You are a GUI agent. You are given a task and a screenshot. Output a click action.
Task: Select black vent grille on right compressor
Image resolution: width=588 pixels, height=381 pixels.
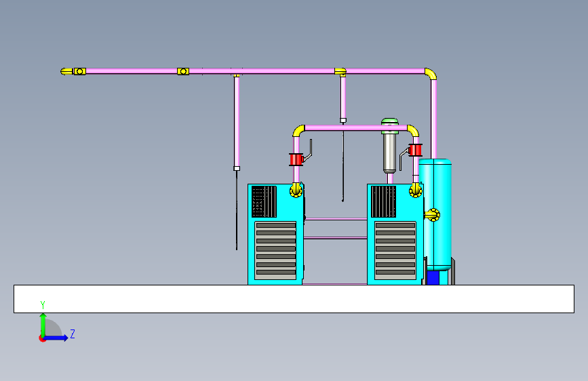(x=384, y=201)
